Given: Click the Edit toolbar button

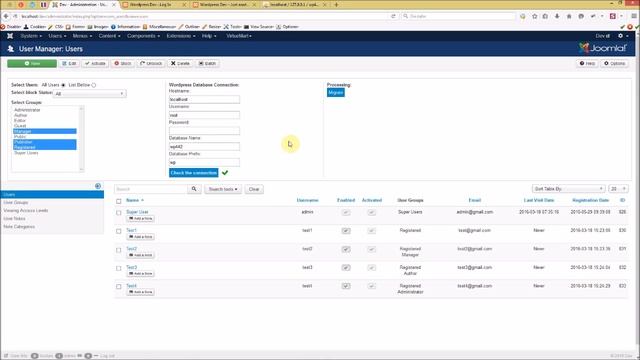Looking at the screenshot, I should click(x=69, y=63).
